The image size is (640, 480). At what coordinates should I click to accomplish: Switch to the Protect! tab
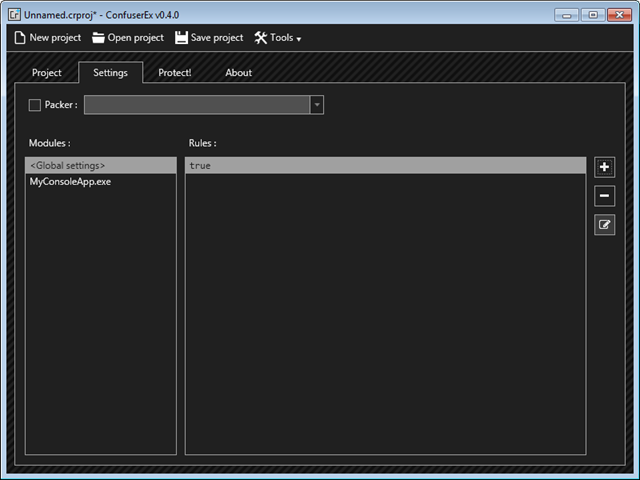click(x=174, y=73)
